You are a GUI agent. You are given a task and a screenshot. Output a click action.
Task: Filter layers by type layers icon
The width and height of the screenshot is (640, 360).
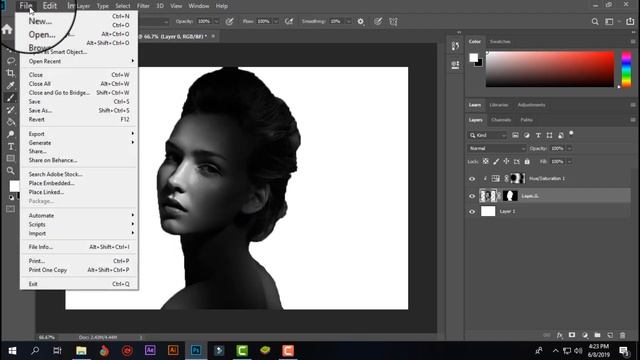[x=538, y=135]
